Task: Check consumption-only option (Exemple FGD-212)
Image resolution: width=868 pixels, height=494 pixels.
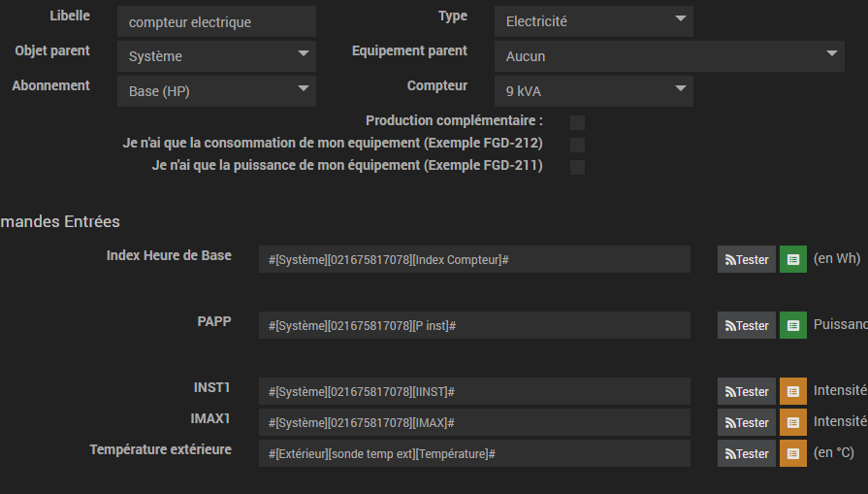Action: (x=577, y=145)
